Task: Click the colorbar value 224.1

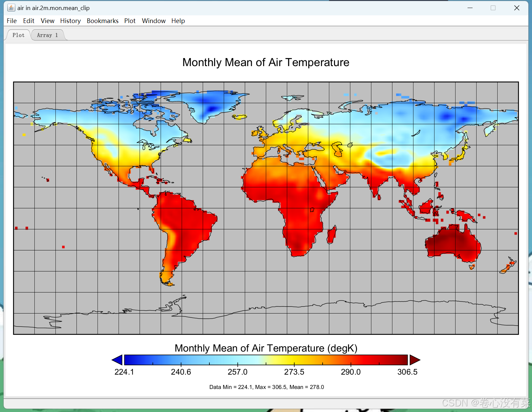Action: pyautogui.click(x=124, y=372)
